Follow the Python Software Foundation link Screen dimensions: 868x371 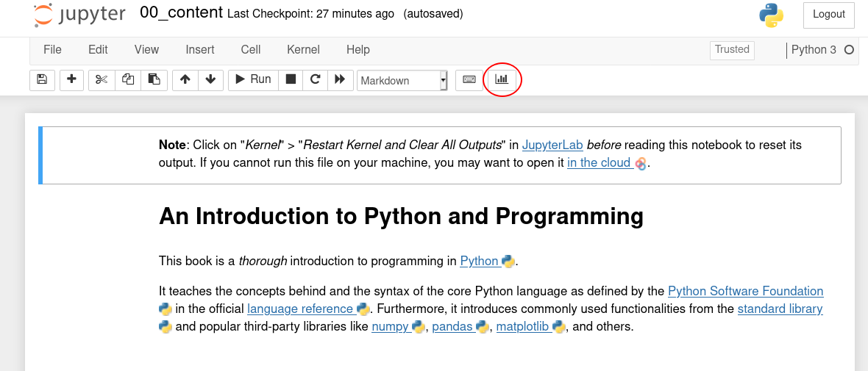tap(745, 291)
